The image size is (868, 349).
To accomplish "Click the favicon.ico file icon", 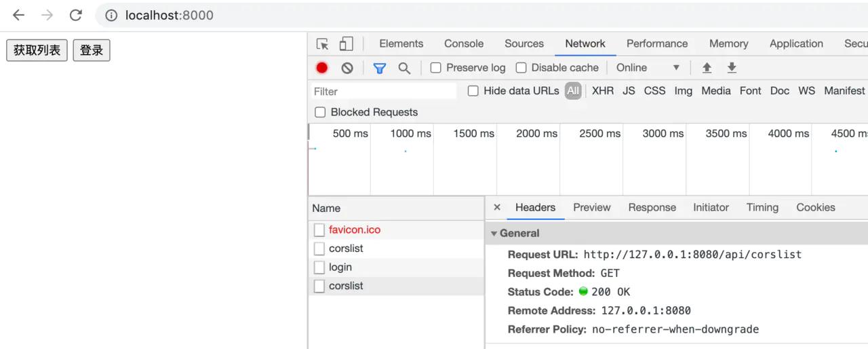I will click(x=319, y=230).
